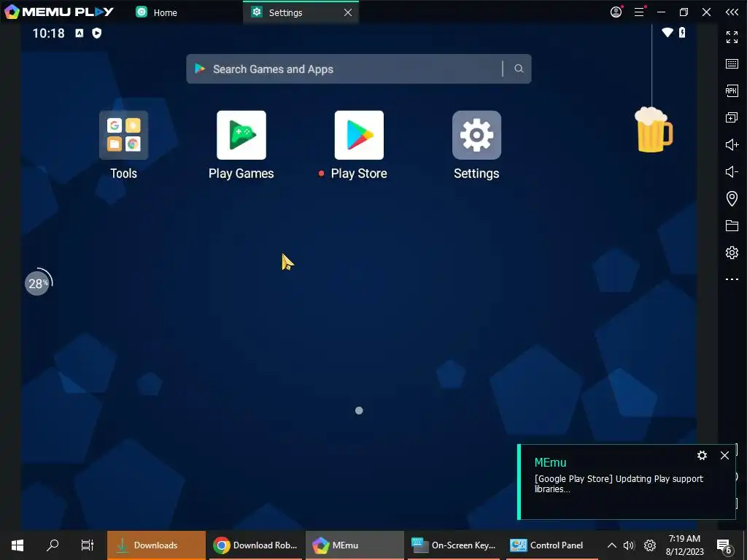Open MEmu settings gear in sidebar

(x=732, y=252)
